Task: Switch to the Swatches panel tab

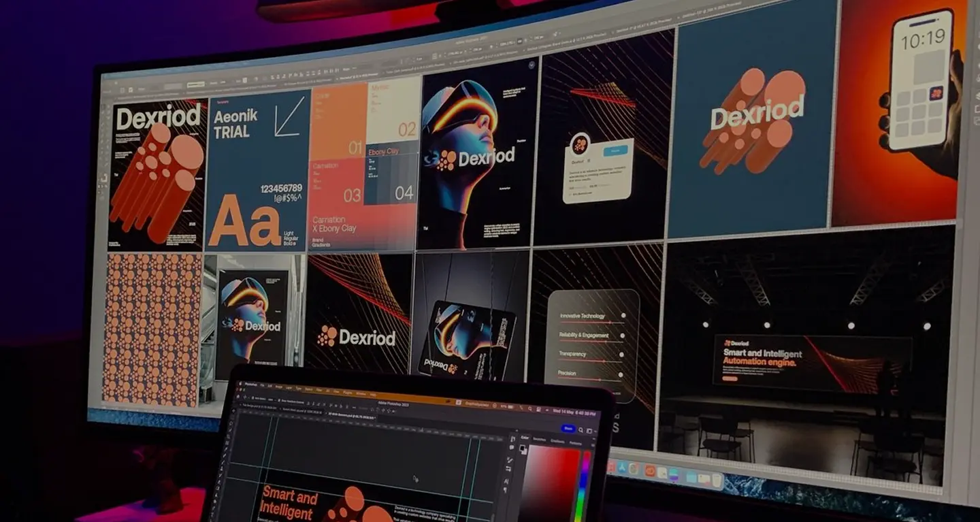Action: 539,440
